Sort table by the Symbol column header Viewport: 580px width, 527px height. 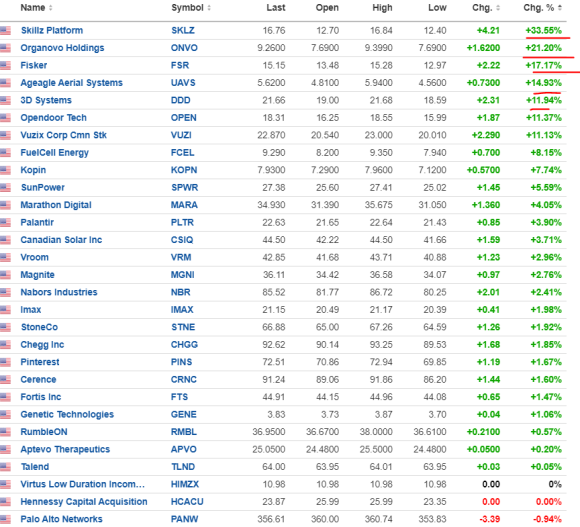(191, 8)
